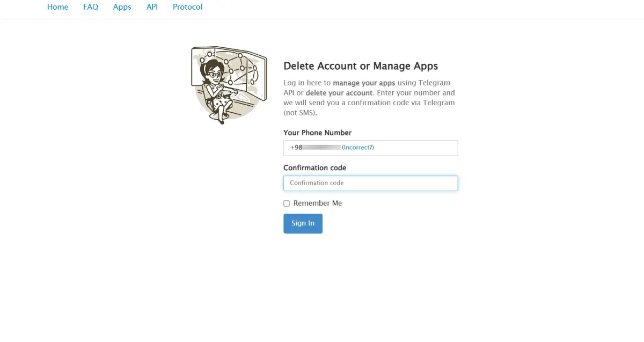Open the API navigation link
This screenshot has height=342, width=644.
pos(152,7)
